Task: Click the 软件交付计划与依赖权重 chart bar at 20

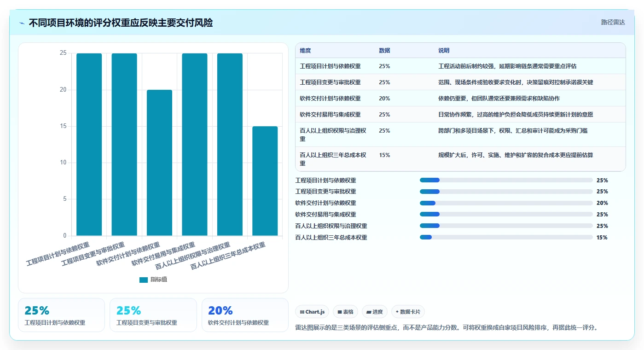Action: coord(159,163)
